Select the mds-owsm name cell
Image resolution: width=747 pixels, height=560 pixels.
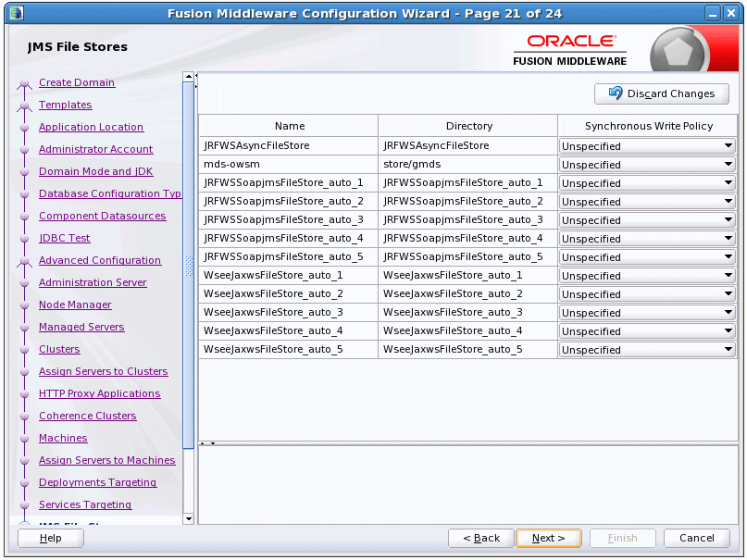(289, 164)
